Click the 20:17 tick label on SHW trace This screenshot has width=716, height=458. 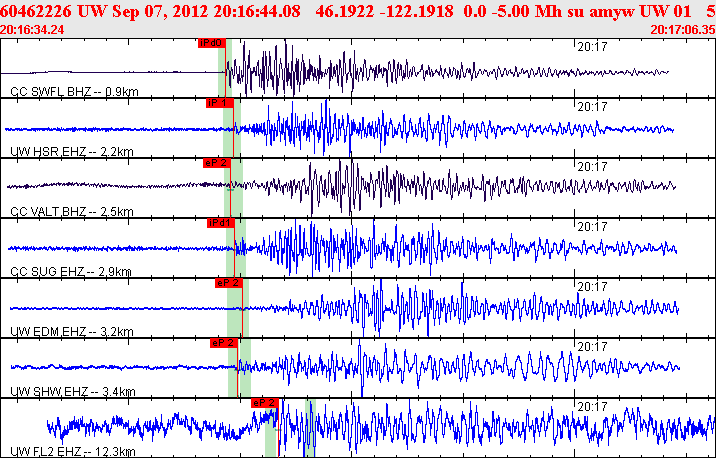pos(592,347)
